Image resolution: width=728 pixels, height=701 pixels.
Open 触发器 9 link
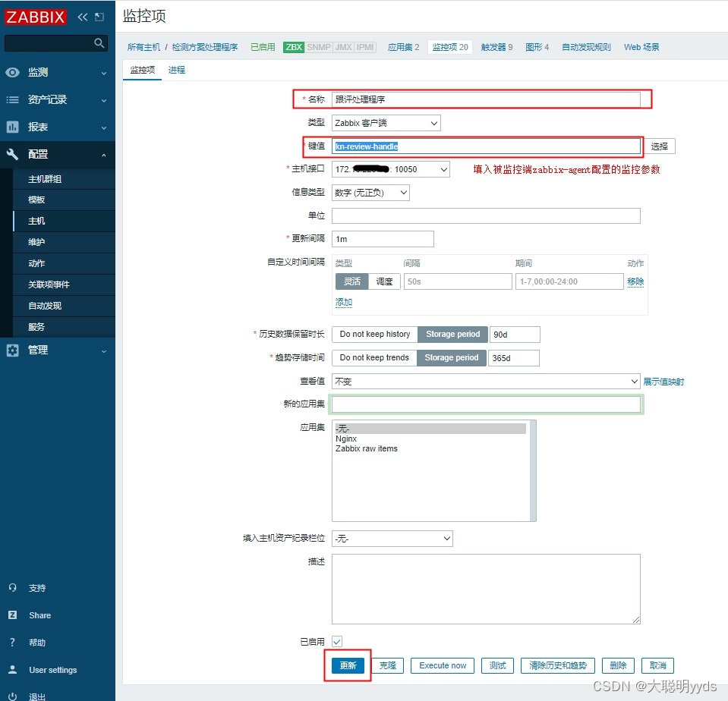[x=496, y=47]
